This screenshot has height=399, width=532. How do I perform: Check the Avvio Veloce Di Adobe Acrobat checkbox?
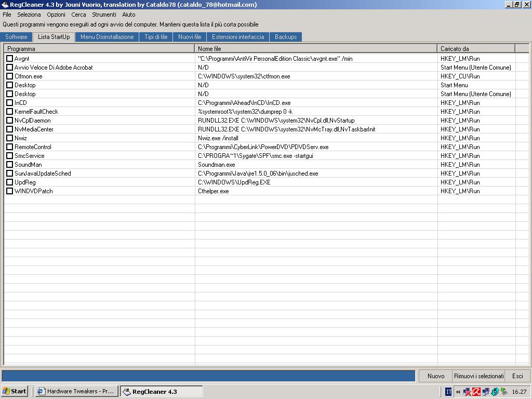click(x=9, y=67)
